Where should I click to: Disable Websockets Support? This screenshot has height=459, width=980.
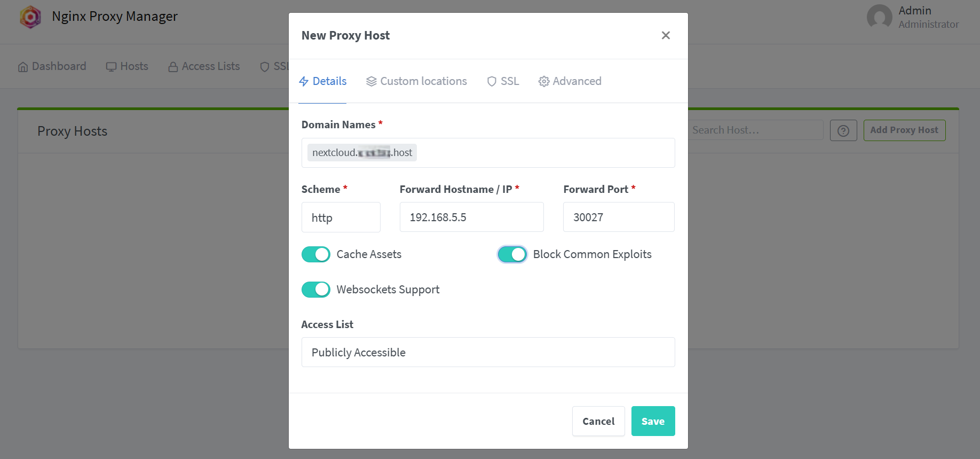click(315, 289)
